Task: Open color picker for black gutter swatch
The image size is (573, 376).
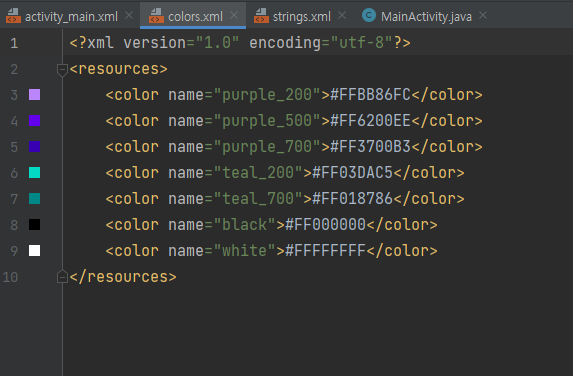Action: pyautogui.click(x=34, y=224)
